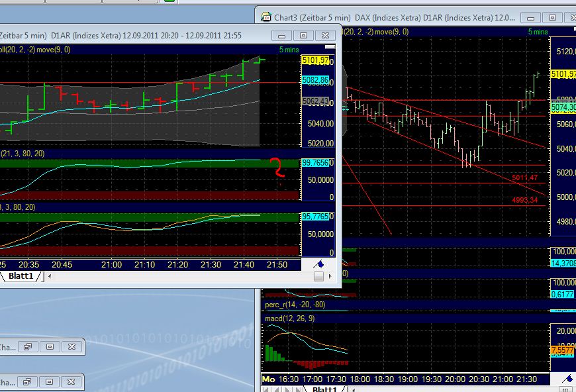Click left scroll arrow in D1AR window
Image resolution: width=576 pixels, height=392 pixels.
pyautogui.click(x=50, y=276)
